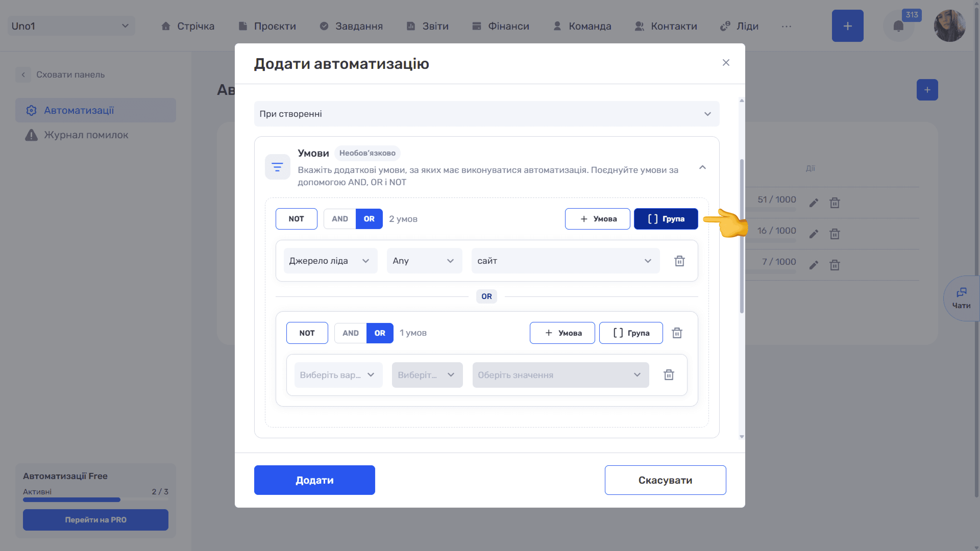This screenshot has height=551, width=980.
Task: Edit the automation with 51 / 1000 usage
Action: coord(813,203)
